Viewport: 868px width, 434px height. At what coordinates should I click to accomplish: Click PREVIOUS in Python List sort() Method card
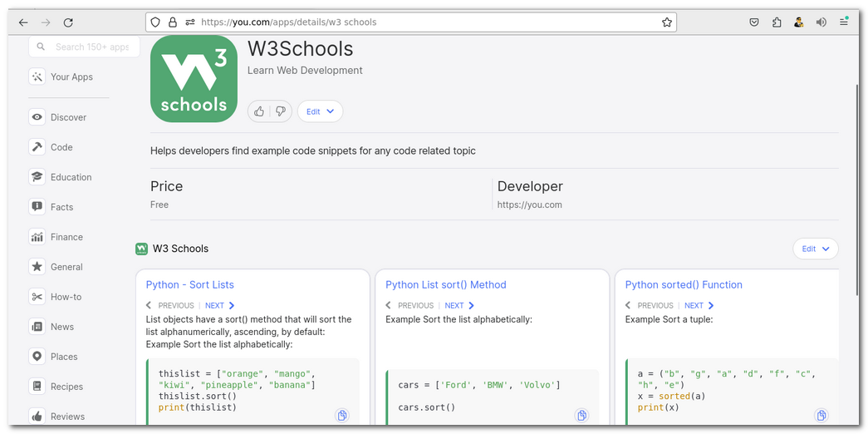point(410,305)
